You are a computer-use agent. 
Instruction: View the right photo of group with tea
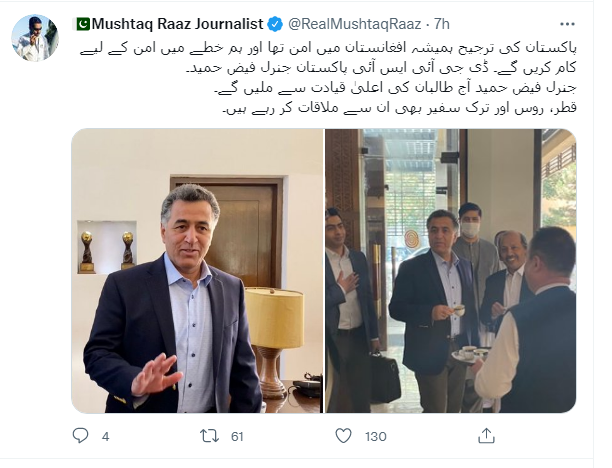[x=451, y=270]
